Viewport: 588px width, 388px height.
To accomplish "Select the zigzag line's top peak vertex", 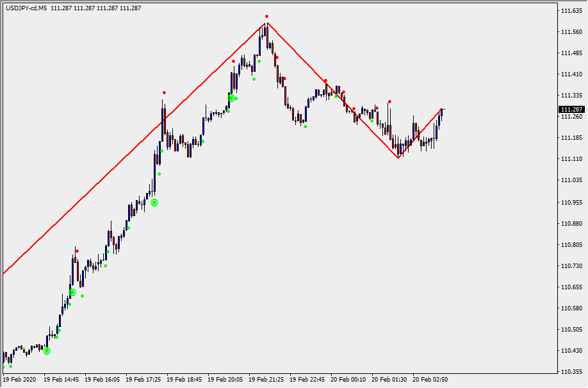I will (x=266, y=23).
